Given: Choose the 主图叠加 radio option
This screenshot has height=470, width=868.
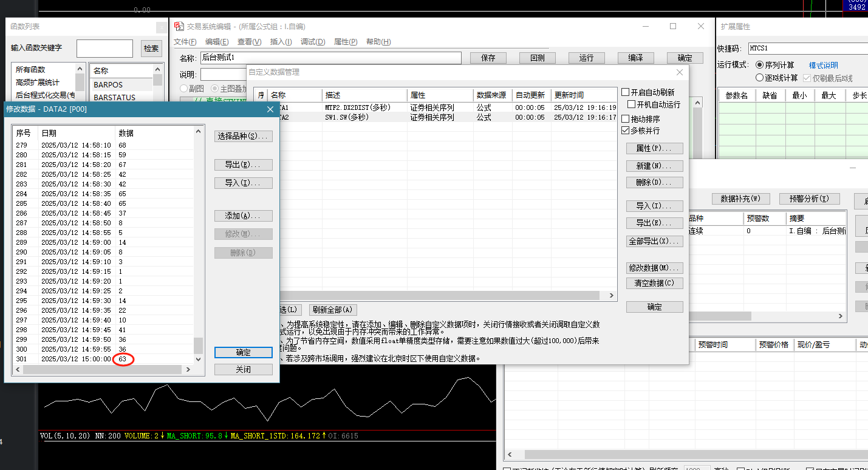Looking at the screenshot, I should tap(214, 89).
